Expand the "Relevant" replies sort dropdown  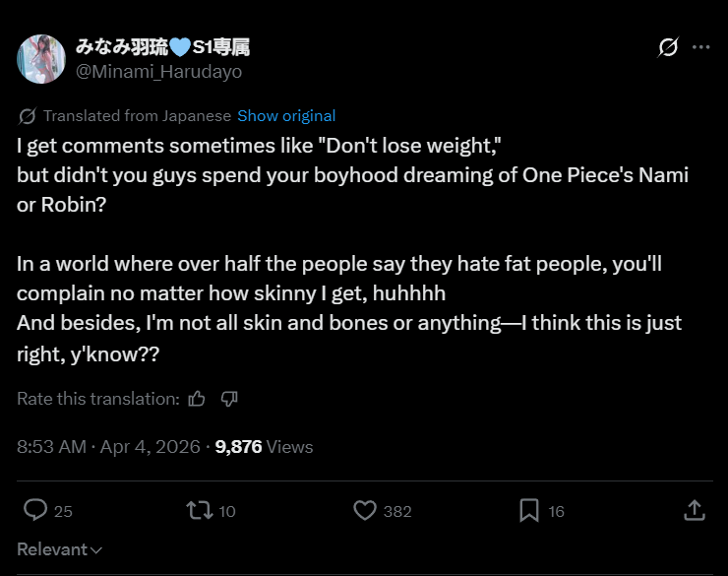(x=60, y=549)
